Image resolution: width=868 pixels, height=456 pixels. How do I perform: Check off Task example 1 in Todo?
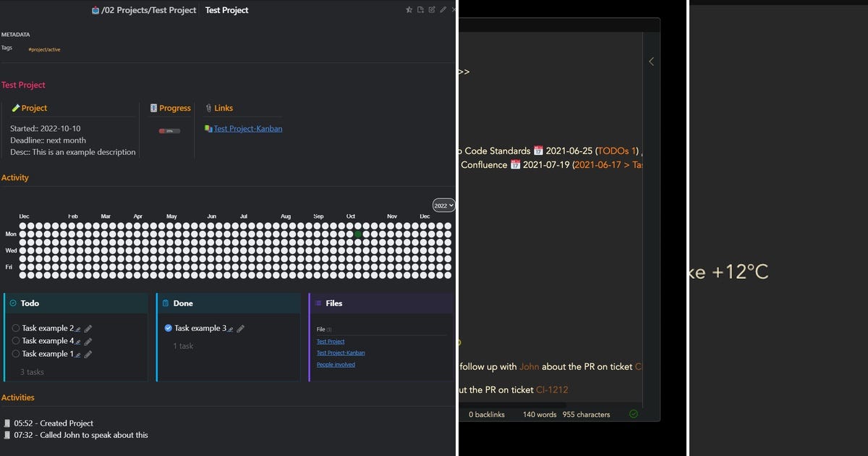pyautogui.click(x=16, y=354)
